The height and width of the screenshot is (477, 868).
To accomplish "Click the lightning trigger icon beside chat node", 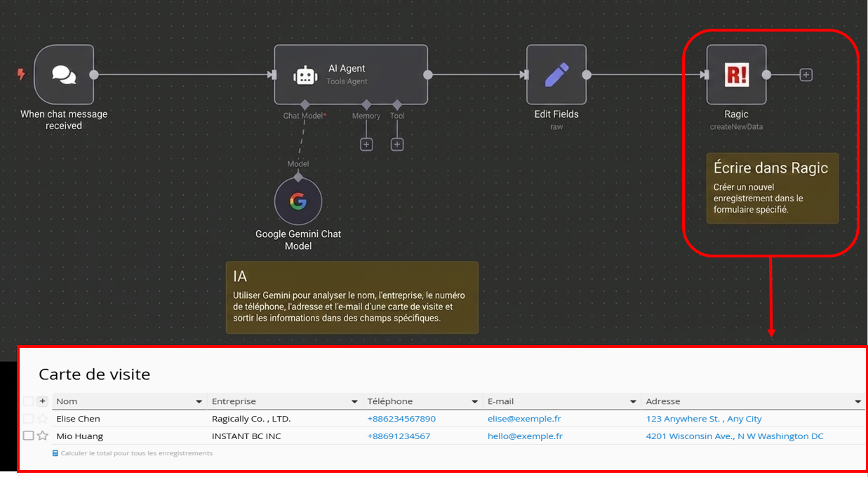I will point(21,74).
